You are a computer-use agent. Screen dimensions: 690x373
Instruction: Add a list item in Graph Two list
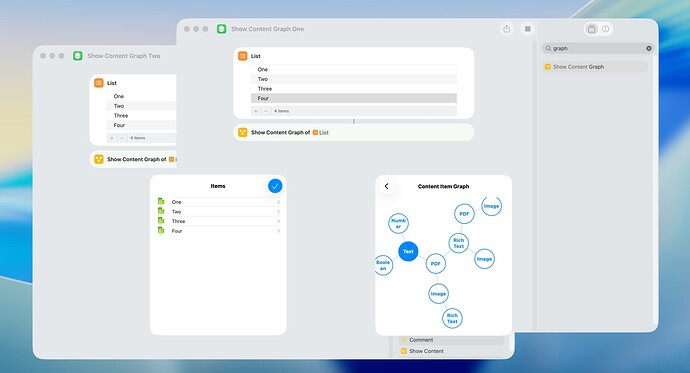tap(112, 138)
